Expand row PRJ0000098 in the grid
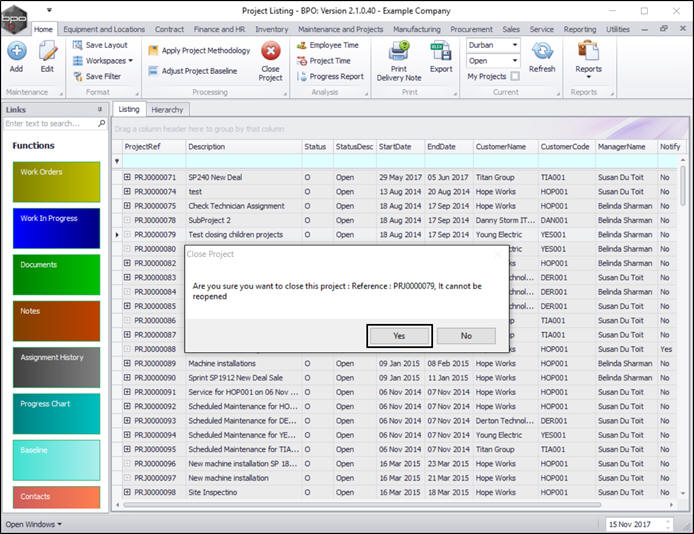 point(128,493)
